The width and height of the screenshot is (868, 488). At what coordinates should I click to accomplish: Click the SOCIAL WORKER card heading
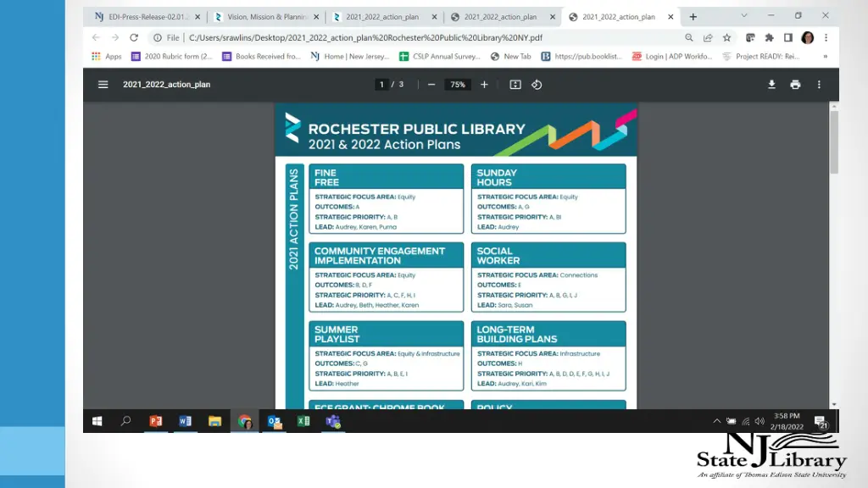coord(498,256)
